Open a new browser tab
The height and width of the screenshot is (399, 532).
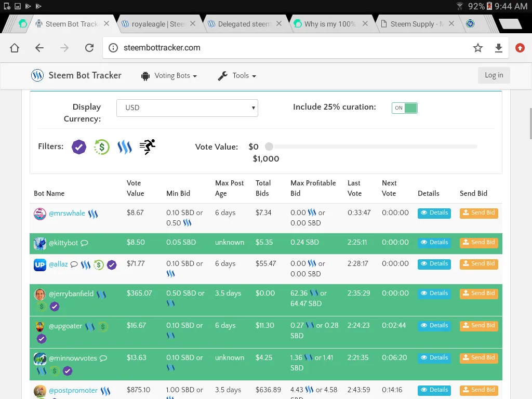click(510, 24)
